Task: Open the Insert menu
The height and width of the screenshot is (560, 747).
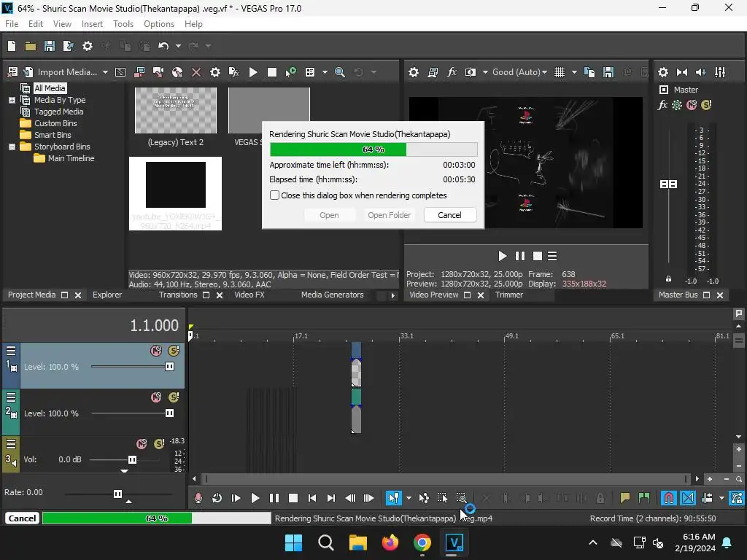Action: pyautogui.click(x=92, y=24)
